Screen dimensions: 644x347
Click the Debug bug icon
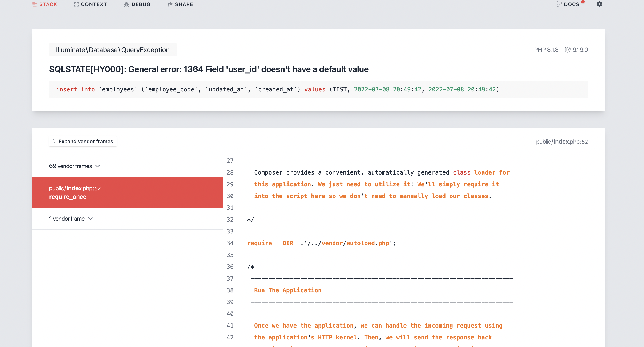126,4
